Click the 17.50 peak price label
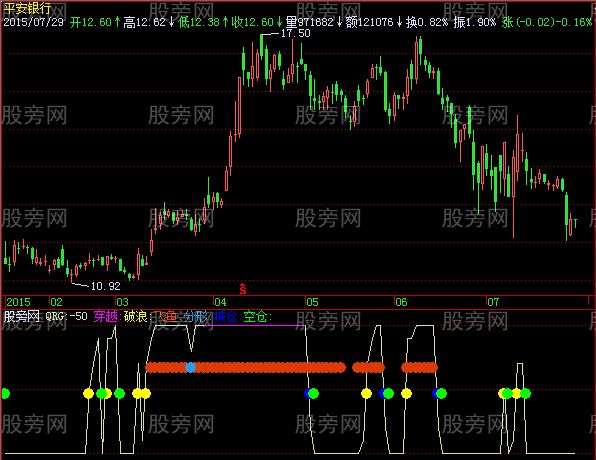Screen dimensions: 596x460 [295, 33]
